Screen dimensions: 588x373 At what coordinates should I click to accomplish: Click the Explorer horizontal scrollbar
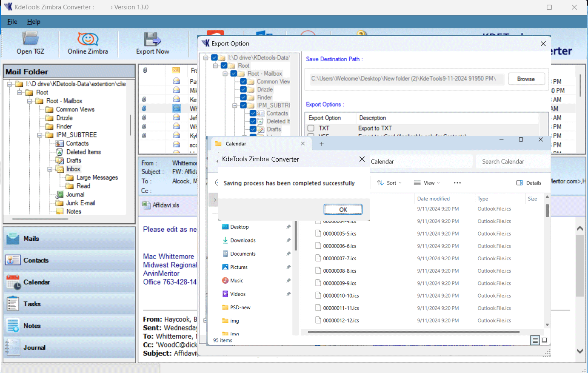point(413,332)
